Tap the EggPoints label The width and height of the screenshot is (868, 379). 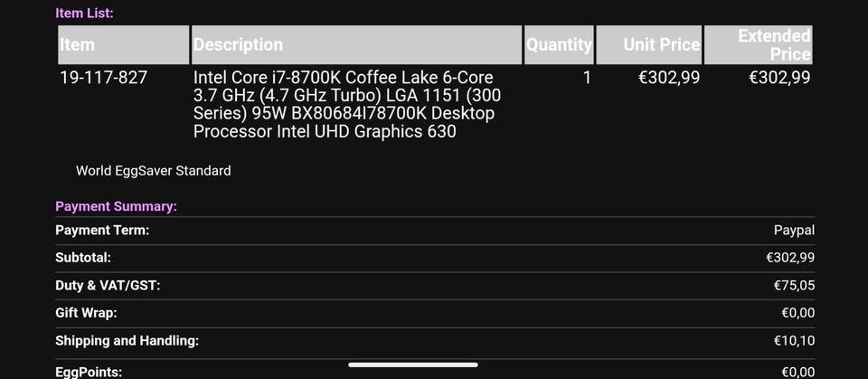pos(89,371)
